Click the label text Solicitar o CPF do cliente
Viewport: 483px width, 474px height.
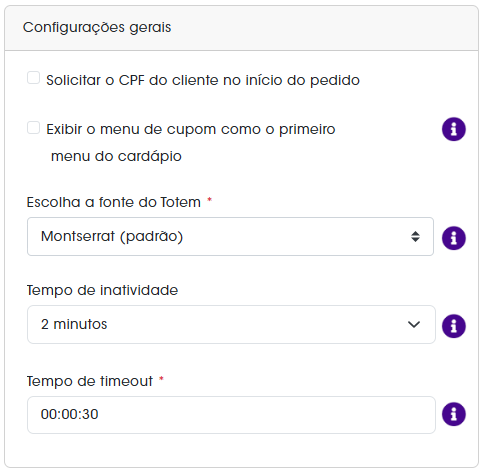[x=203, y=80]
